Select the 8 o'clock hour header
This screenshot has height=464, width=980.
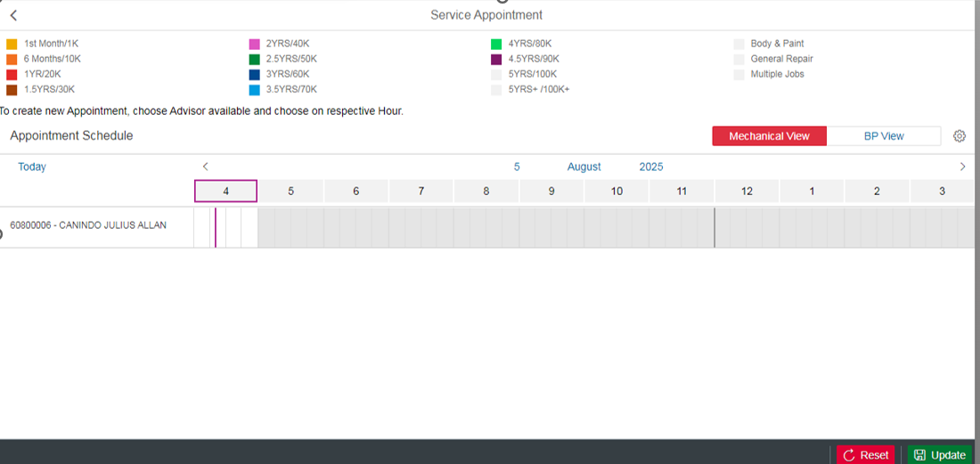(x=486, y=191)
